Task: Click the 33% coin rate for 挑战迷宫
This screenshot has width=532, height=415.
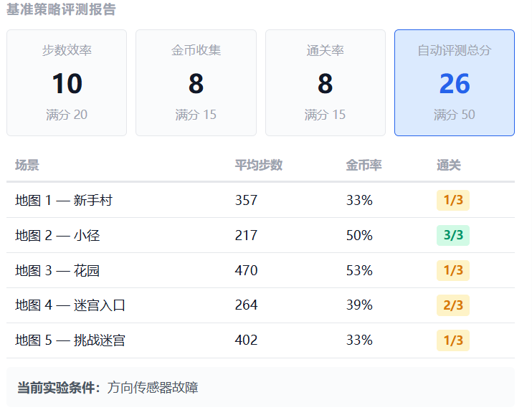Action: pyautogui.click(x=359, y=340)
